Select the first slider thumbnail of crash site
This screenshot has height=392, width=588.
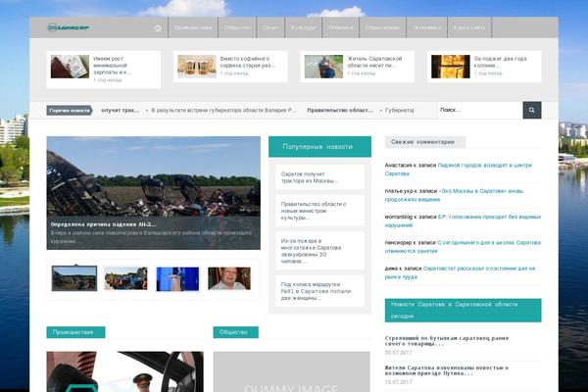pyautogui.click(x=74, y=278)
